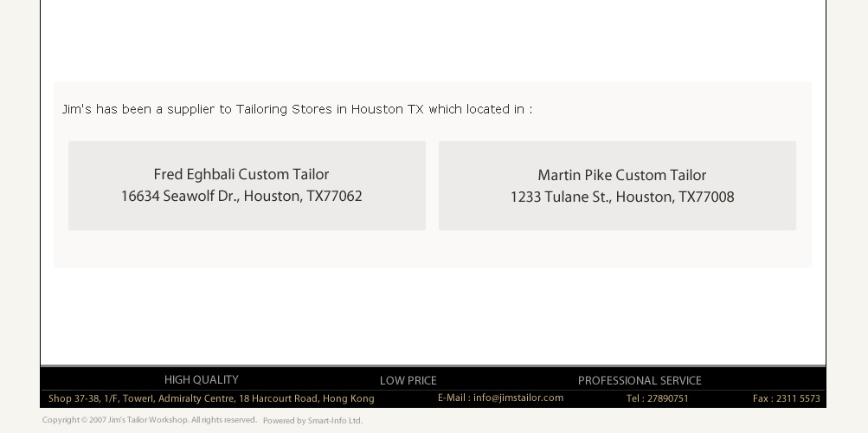Click the Fax : 2311 5573 number
The width and height of the screenshot is (868, 433).
coord(786,399)
